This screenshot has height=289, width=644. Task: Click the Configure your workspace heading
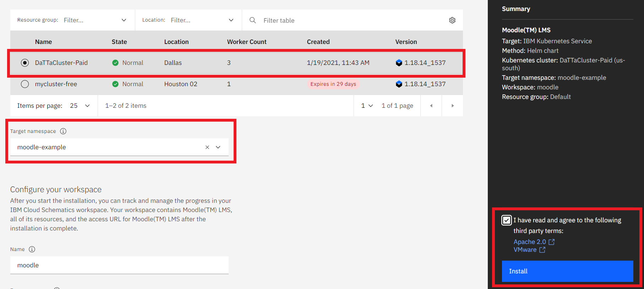56,189
